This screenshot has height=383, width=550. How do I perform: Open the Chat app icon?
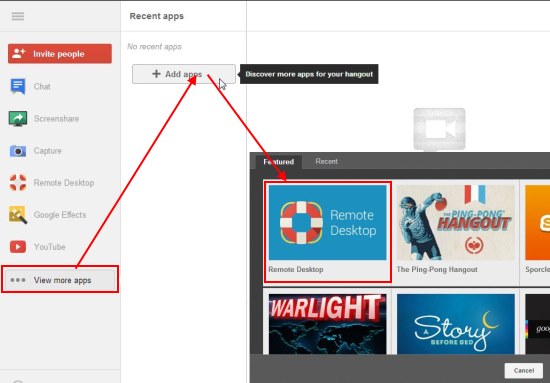click(x=18, y=86)
